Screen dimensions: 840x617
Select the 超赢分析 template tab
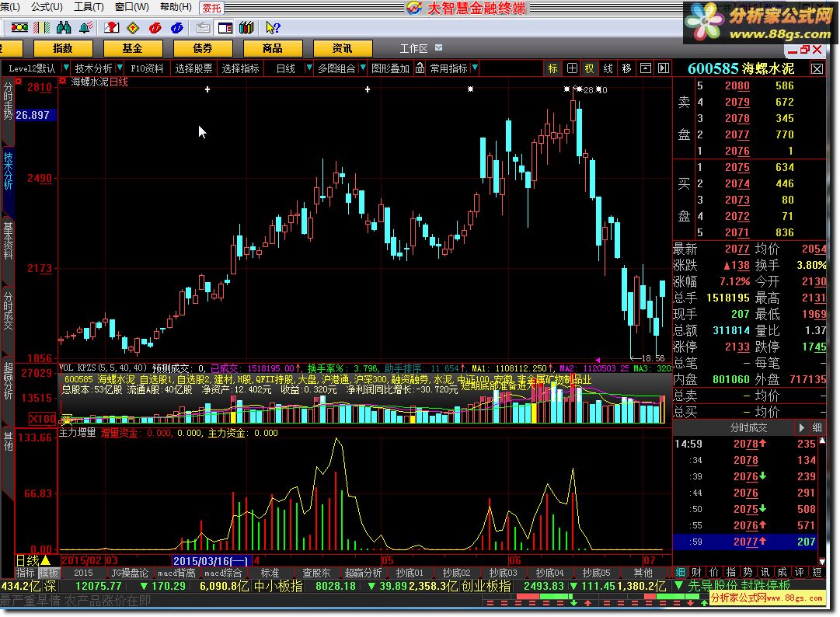[x=363, y=573]
